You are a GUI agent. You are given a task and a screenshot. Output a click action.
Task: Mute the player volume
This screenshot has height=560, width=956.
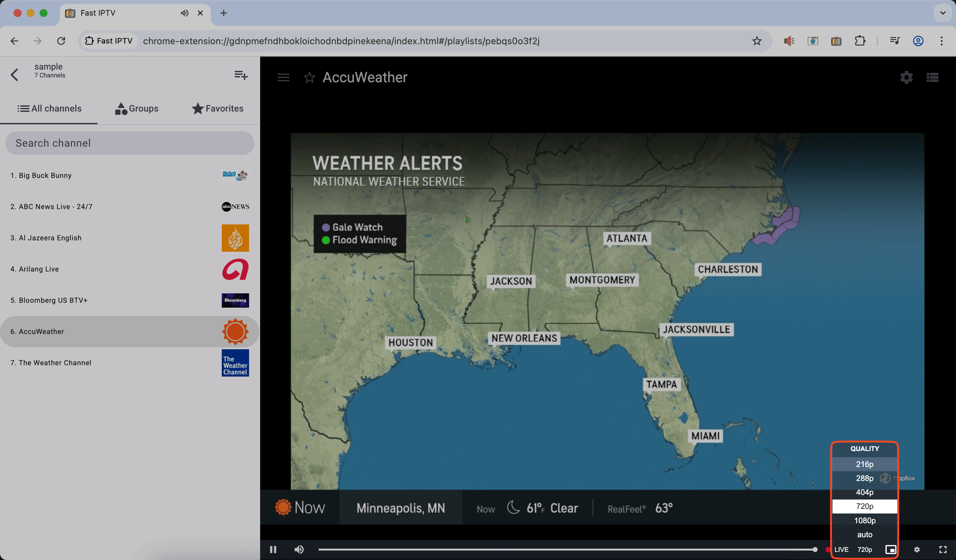click(x=299, y=549)
